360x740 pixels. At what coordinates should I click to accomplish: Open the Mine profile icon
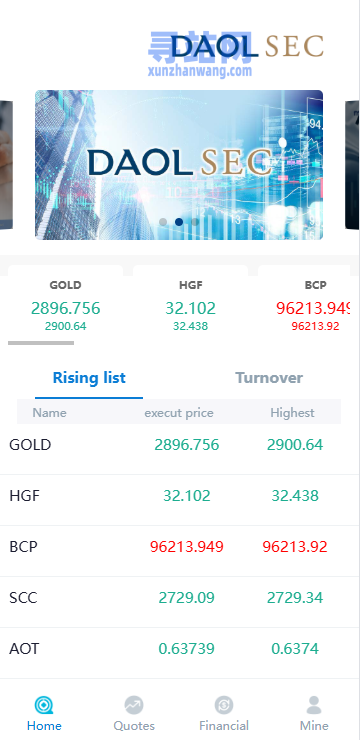coord(314,705)
